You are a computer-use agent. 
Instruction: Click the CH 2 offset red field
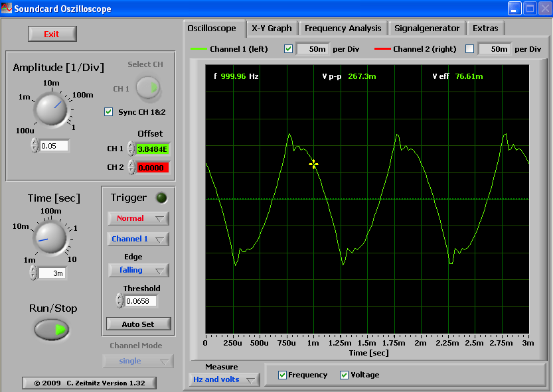(x=153, y=168)
